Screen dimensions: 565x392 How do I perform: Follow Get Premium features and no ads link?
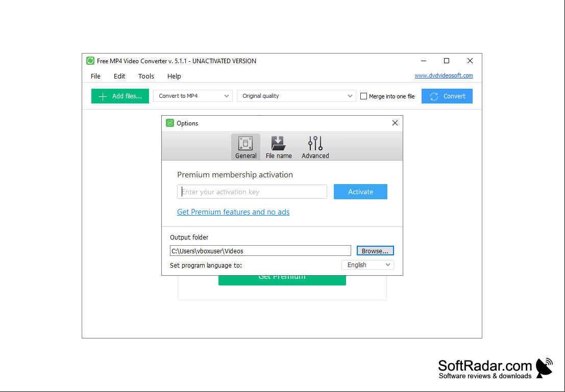[x=233, y=212]
